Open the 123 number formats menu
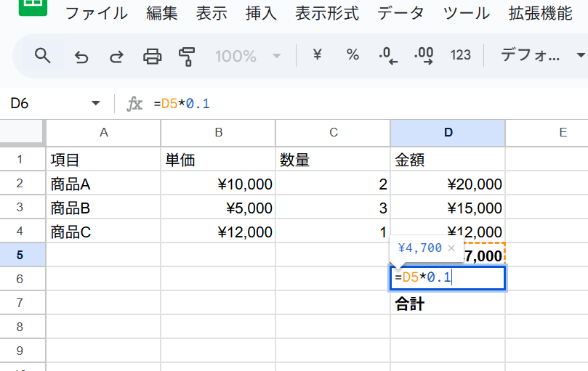This screenshot has height=371, width=588. (461, 55)
